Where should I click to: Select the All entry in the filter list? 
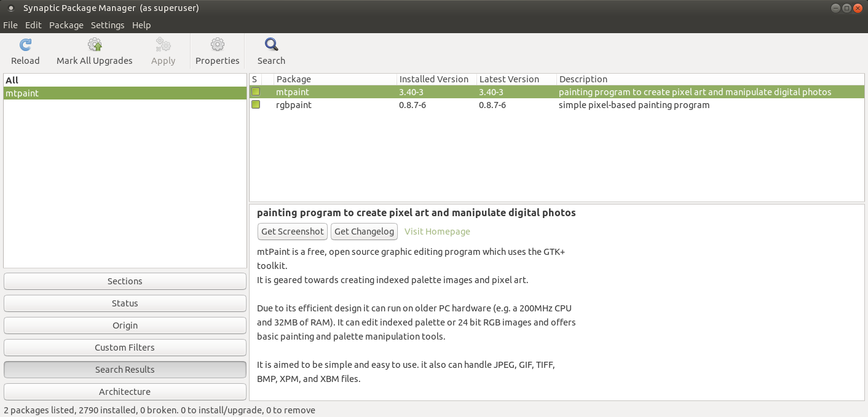12,80
